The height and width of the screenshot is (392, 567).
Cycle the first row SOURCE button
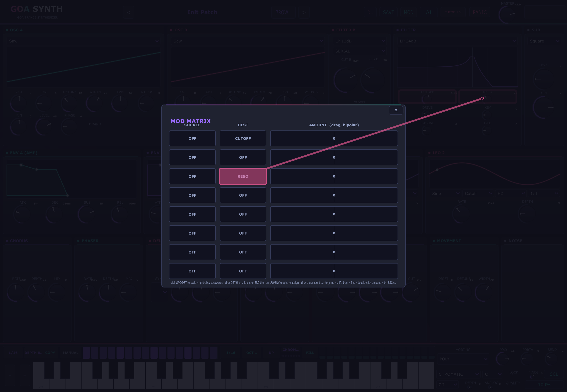pos(192,139)
